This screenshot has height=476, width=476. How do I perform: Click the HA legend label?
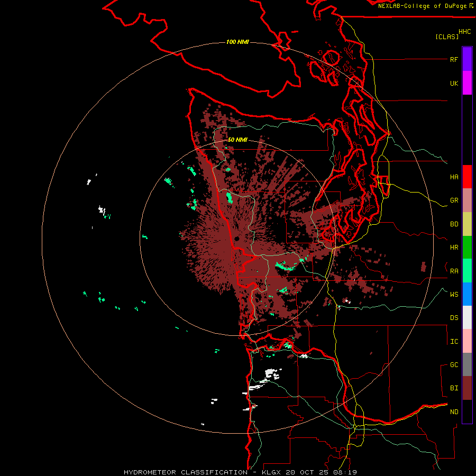pyautogui.click(x=454, y=177)
